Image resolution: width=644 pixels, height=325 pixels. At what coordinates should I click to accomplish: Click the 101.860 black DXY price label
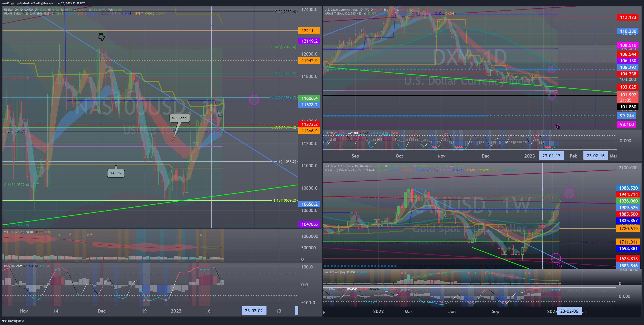coord(628,107)
